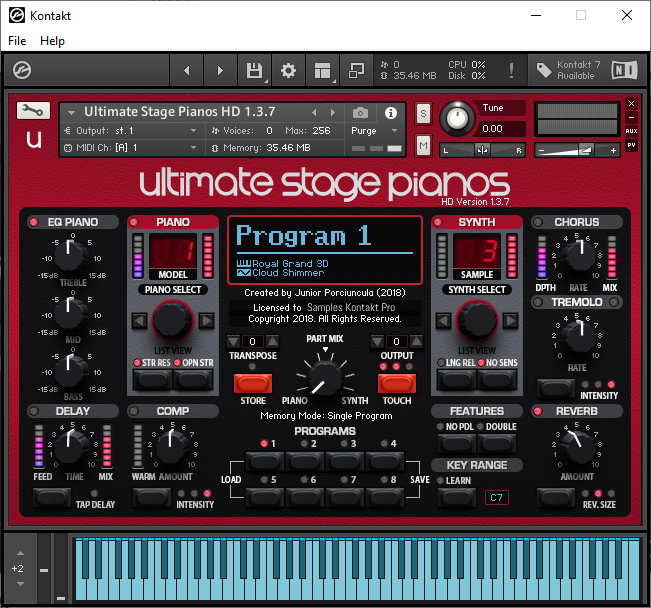This screenshot has height=608, width=651.
Task: Click the C7 key range field
Action: pyautogui.click(x=496, y=498)
